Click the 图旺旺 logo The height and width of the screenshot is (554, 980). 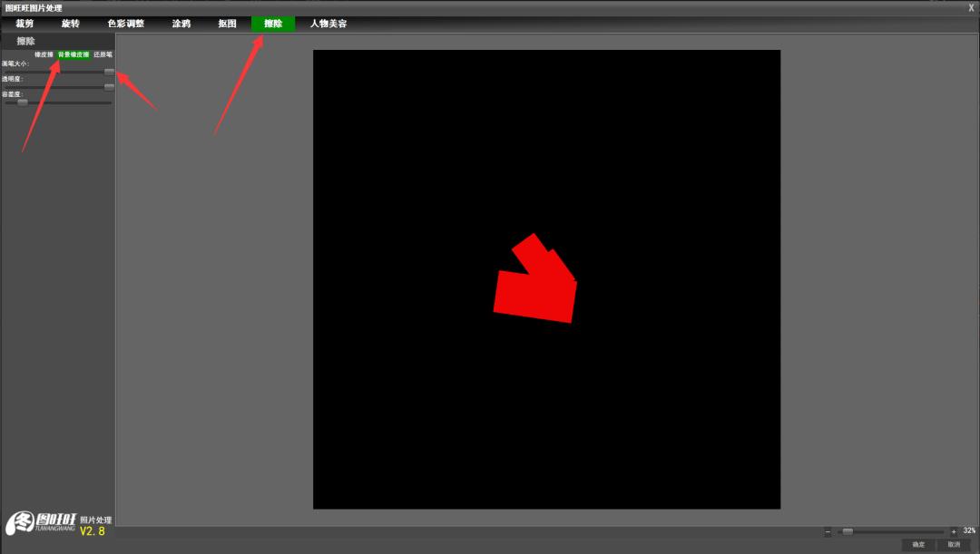(41, 523)
